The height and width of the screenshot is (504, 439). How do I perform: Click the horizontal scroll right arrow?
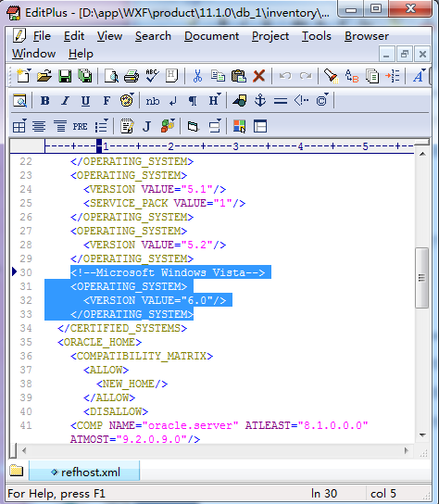click(x=407, y=450)
